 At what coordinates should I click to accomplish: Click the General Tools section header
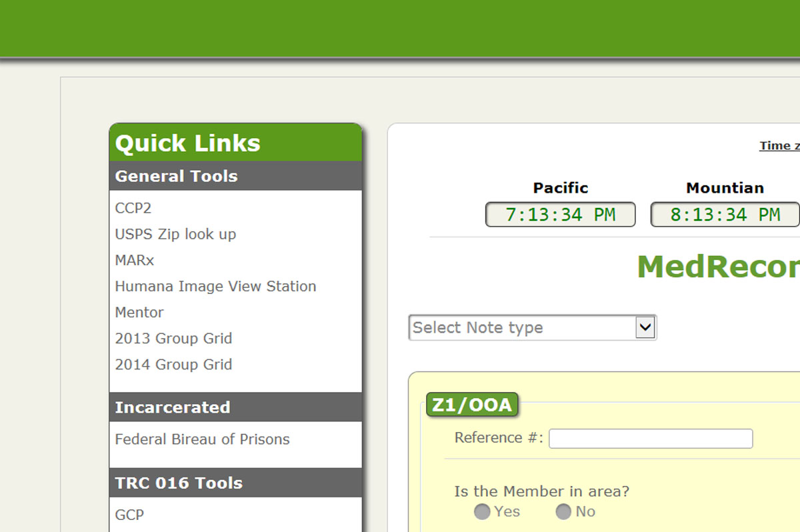point(235,176)
